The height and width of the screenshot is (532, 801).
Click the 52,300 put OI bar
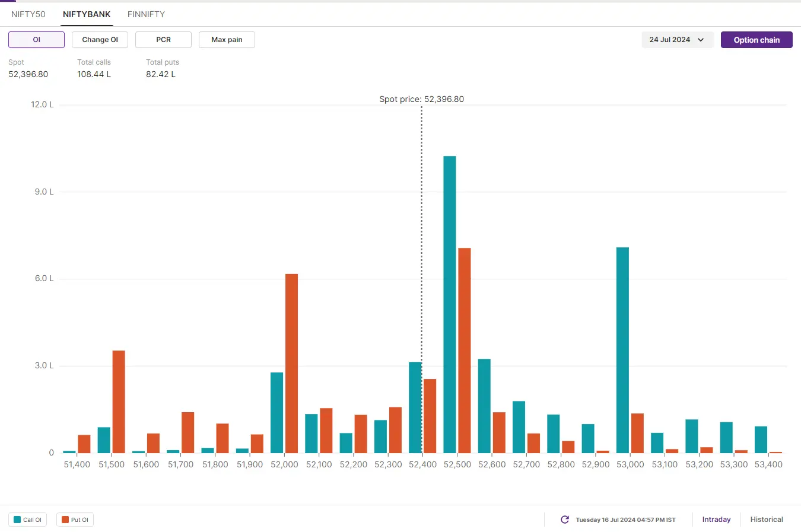[x=395, y=430]
